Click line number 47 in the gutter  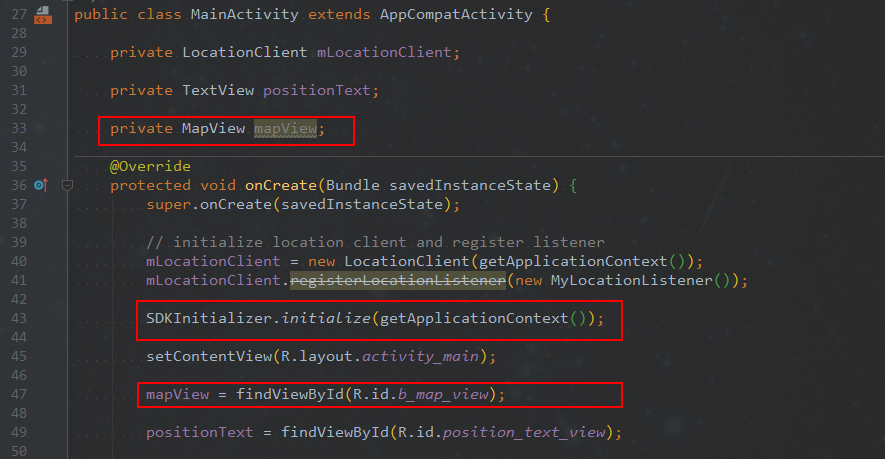coord(19,394)
